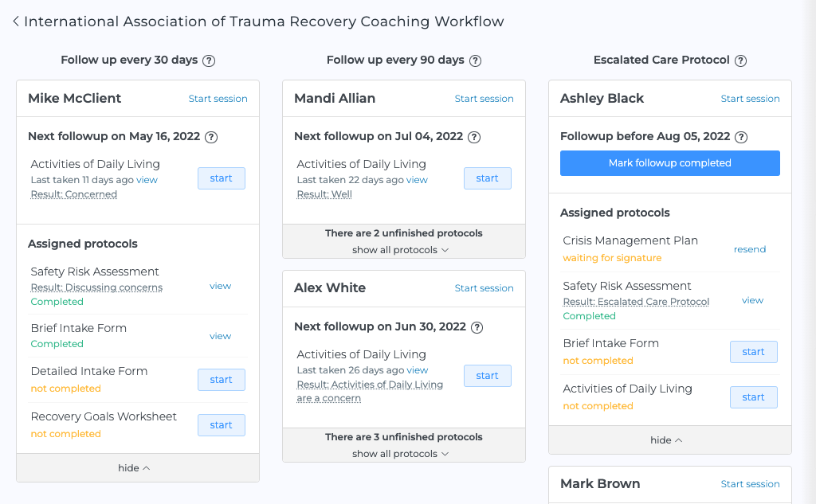The height and width of the screenshot is (504, 816).
Task: Click help icon beside Escalated Care Protocol
Action: point(740,61)
